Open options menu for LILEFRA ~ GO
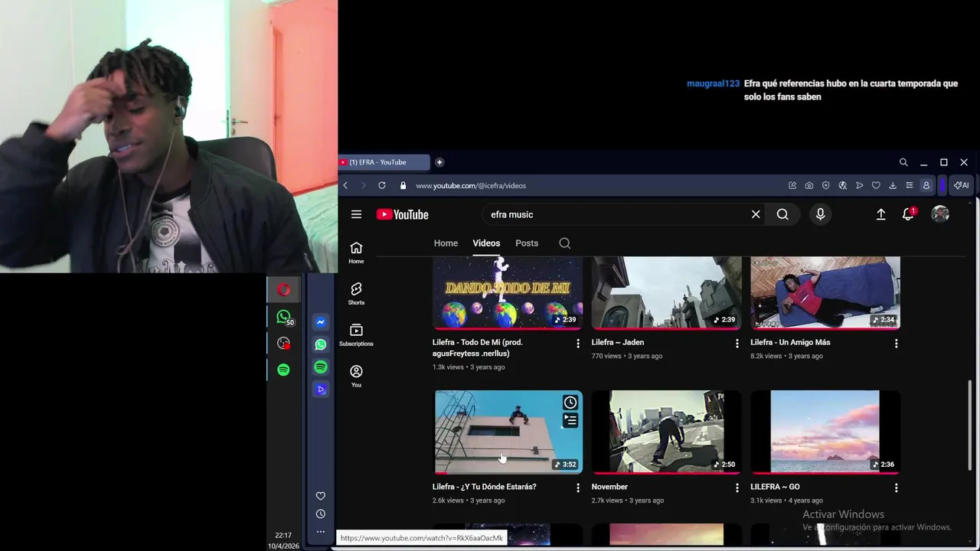The width and height of the screenshot is (980, 551). point(897,487)
